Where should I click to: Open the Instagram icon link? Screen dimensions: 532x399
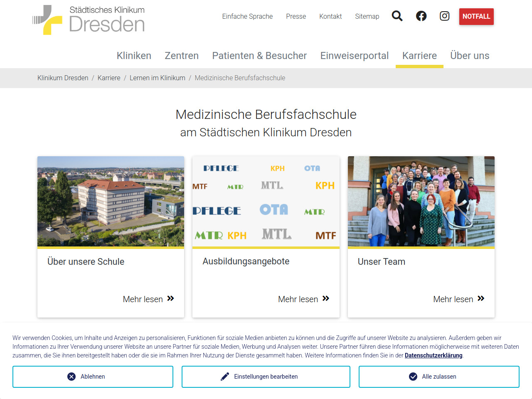(x=444, y=16)
